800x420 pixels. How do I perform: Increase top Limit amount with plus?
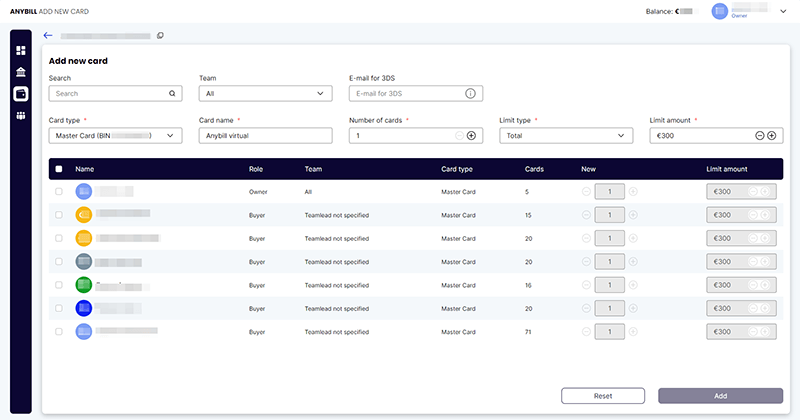point(772,136)
